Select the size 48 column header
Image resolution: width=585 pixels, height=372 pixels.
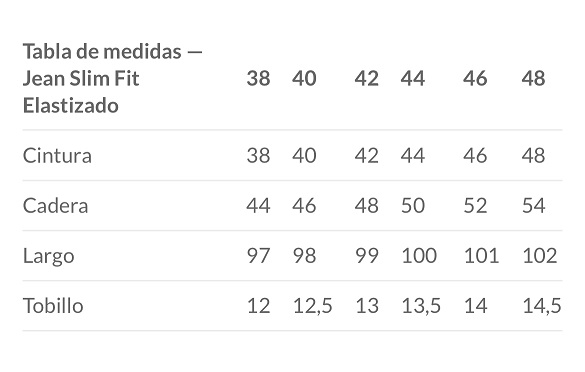(x=534, y=78)
